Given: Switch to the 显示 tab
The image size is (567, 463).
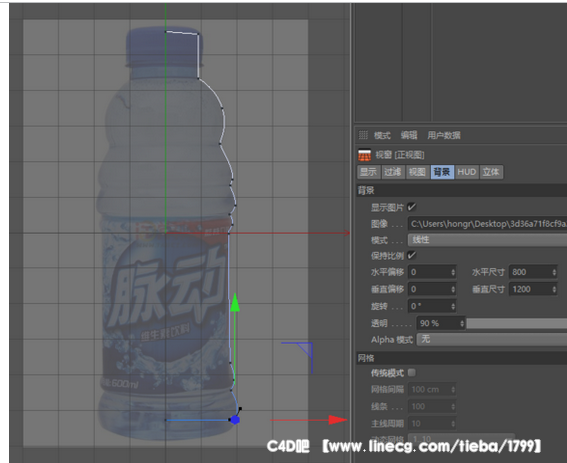Looking at the screenshot, I should (x=368, y=172).
